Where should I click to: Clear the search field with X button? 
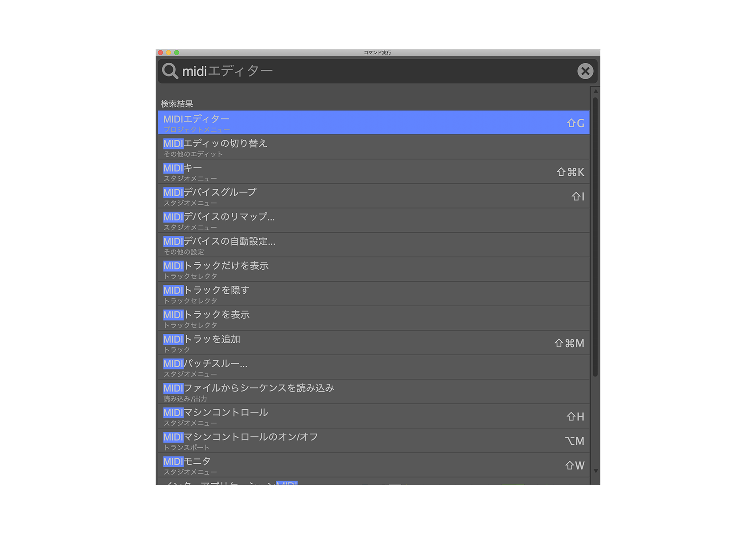585,71
